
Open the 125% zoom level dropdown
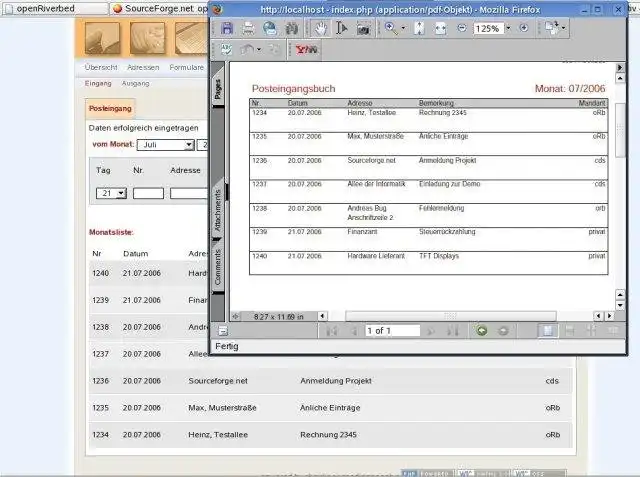pos(507,29)
